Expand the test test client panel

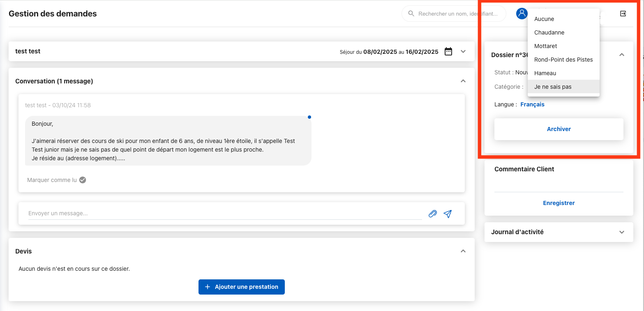463,52
